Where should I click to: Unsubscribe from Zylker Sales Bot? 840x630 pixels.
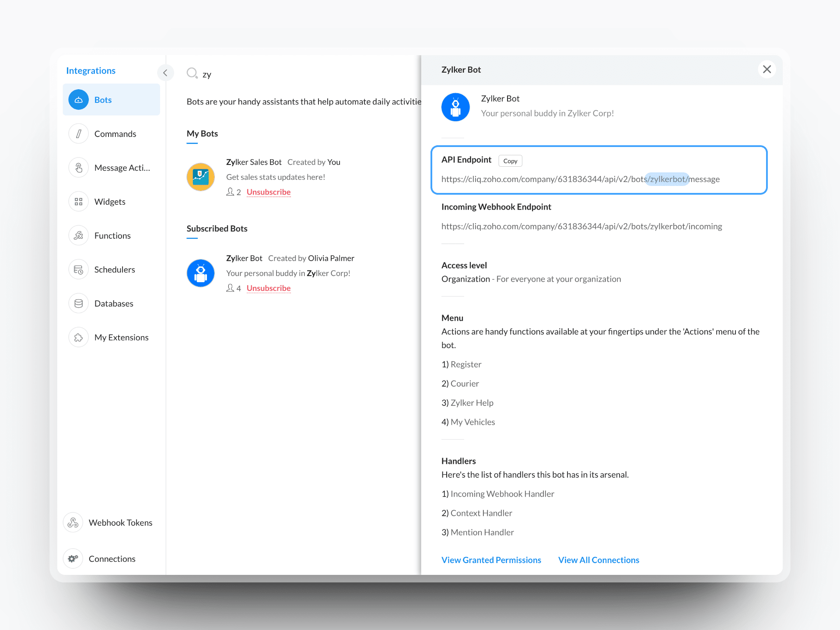tap(268, 192)
